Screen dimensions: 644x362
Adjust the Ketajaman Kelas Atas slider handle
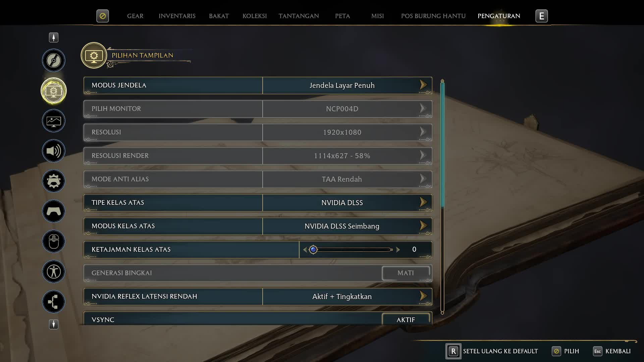tap(313, 250)
